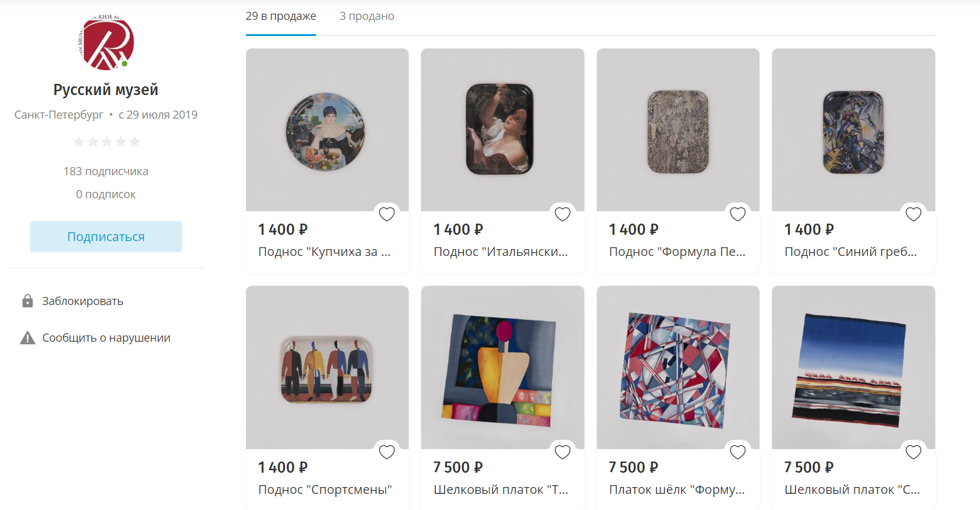The image size is (980, 510).
Task: Click the seller rating stars
Action: [x=107, y=142]
